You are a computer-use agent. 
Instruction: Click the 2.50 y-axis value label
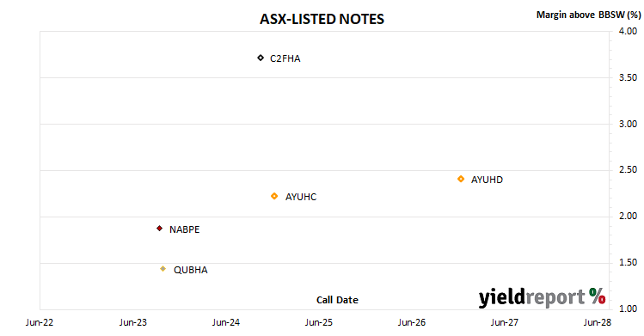tap(628, 170)
